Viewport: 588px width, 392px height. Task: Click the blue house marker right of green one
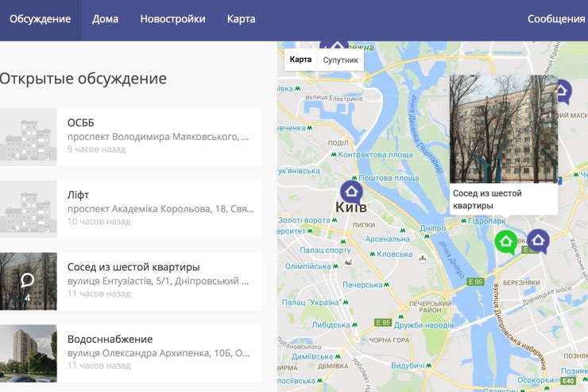click(538, 240)
